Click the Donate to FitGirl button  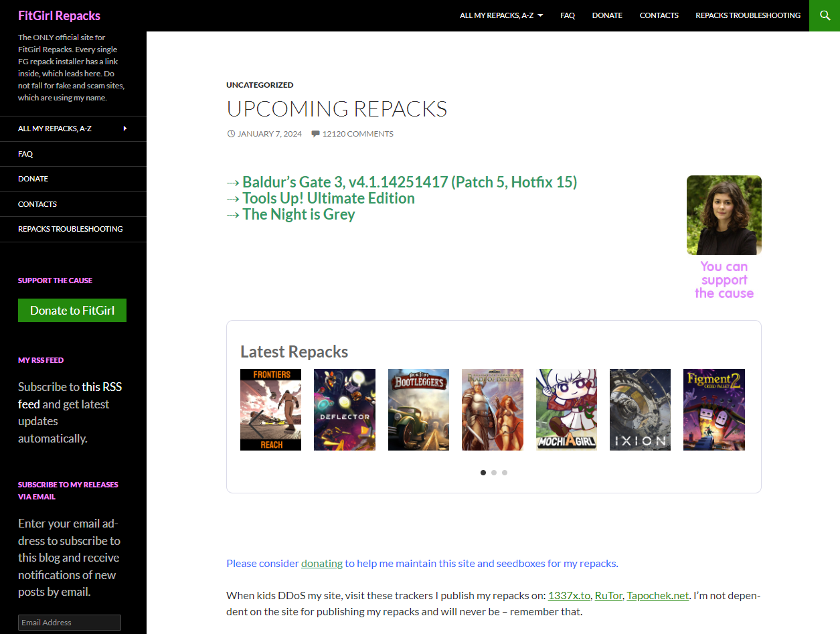click(72, 310)
